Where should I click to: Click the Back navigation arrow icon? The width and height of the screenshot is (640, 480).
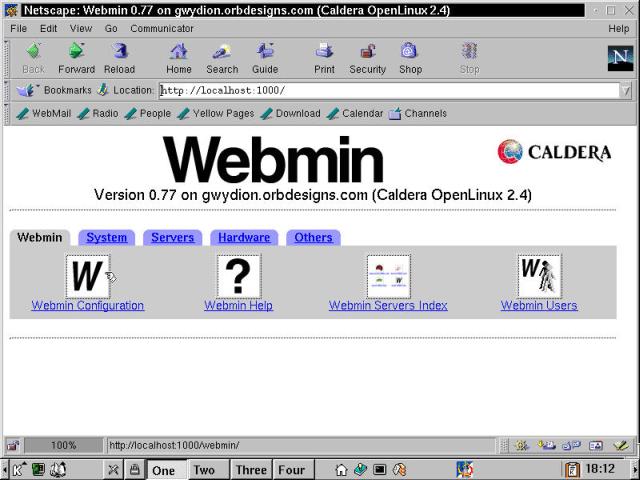tap(33, 52)
